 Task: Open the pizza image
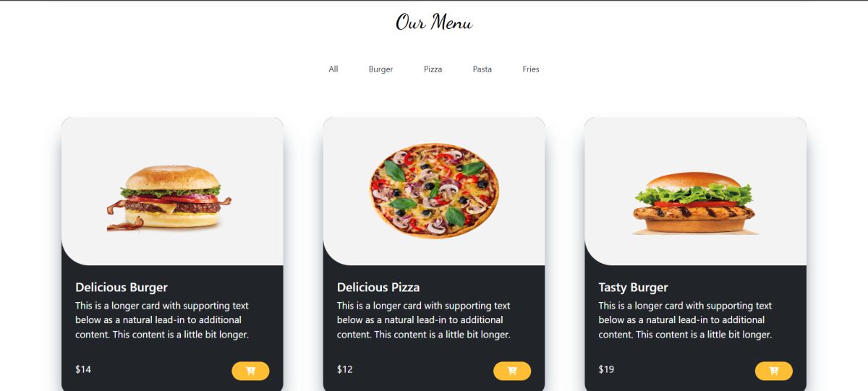434,191
